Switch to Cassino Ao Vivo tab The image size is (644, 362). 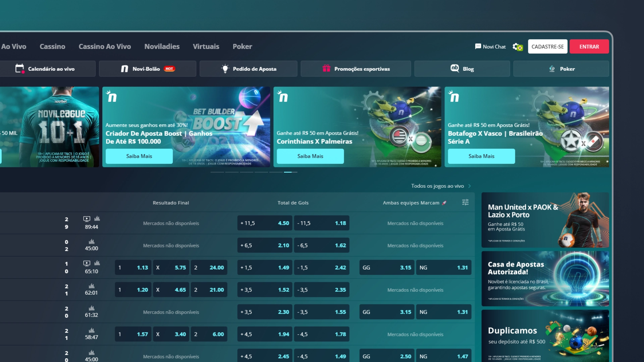(105, 47)
